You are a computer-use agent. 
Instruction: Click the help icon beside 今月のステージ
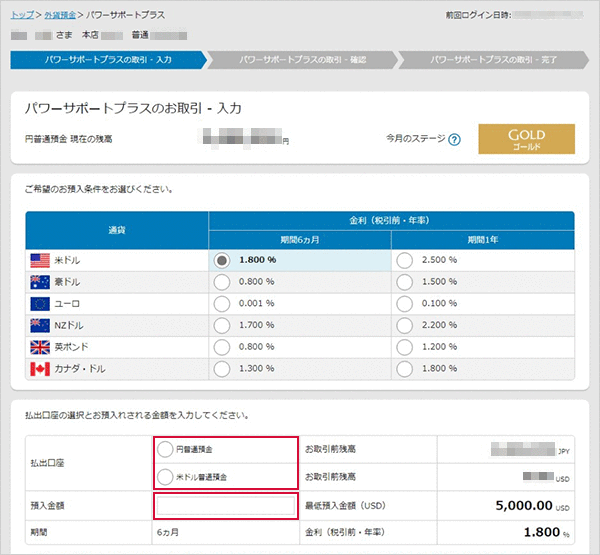click(454, 139)
